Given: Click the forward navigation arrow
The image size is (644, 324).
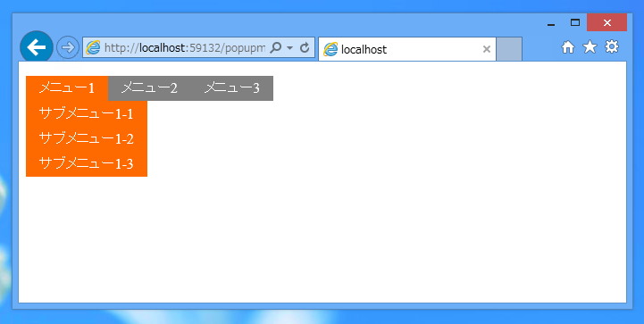Looking at the screenshot, I should pos(68,47).
